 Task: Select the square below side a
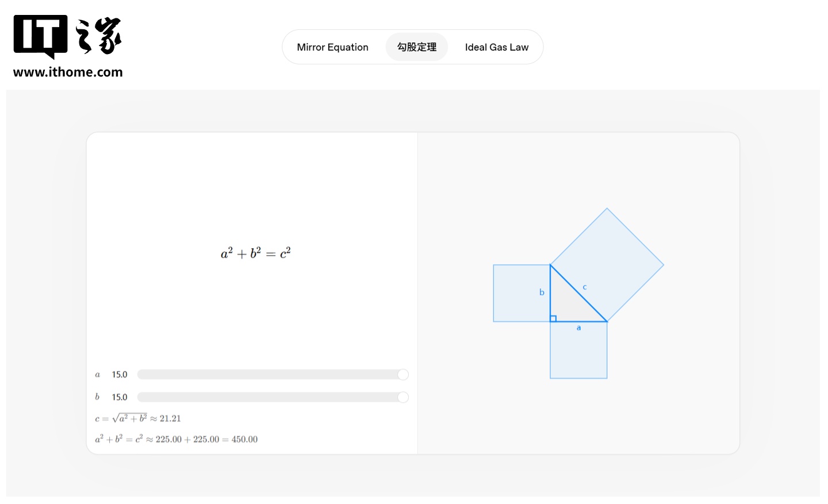(x=578, y=353)
